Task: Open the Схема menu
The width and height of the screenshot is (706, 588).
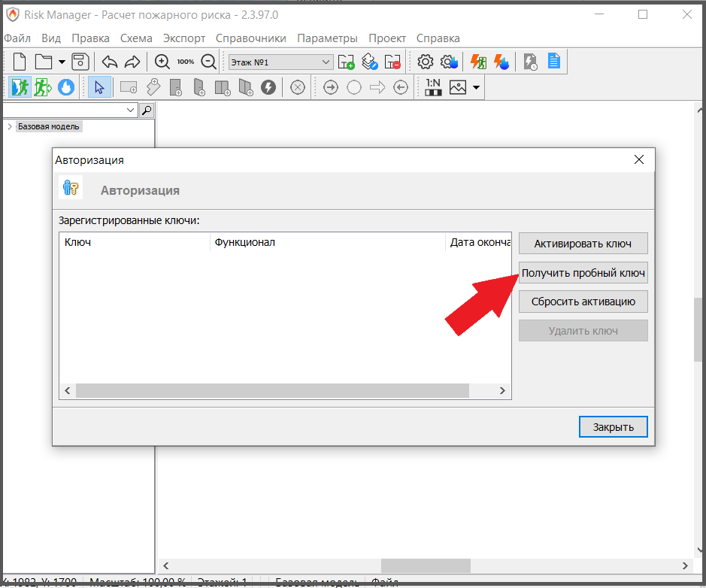Action: coord(136,38)
